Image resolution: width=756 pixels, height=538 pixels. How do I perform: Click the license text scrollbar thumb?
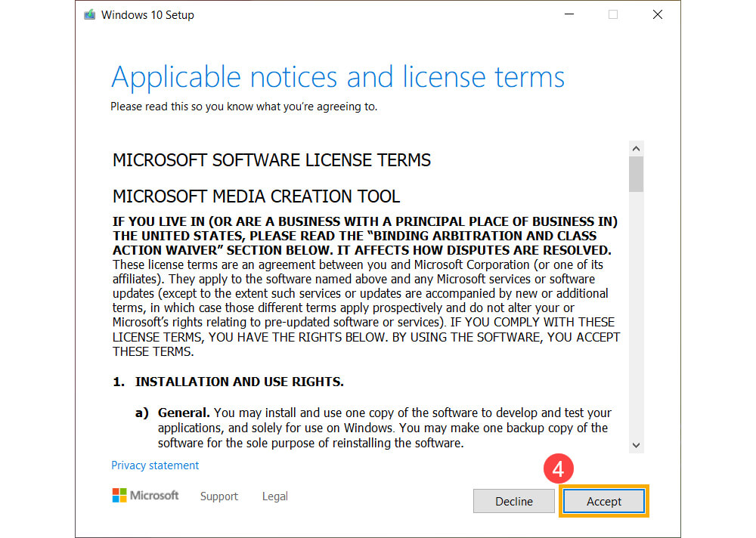point(636,174)
